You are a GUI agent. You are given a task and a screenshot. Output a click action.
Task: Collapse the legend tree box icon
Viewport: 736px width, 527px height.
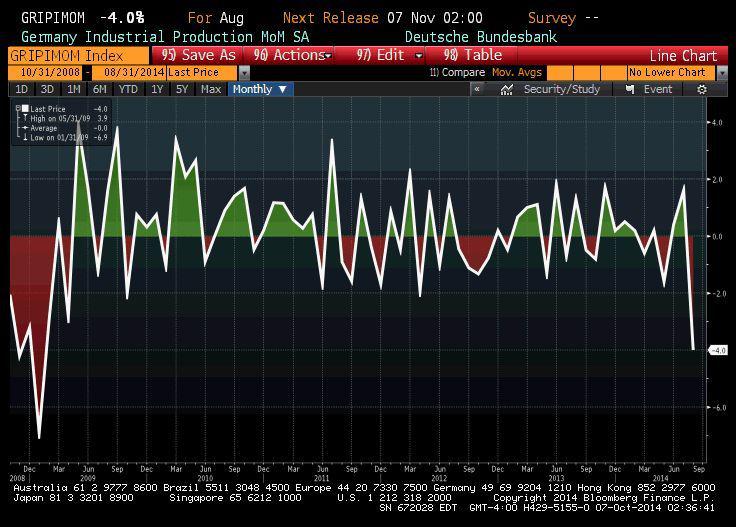coord(16,109)
